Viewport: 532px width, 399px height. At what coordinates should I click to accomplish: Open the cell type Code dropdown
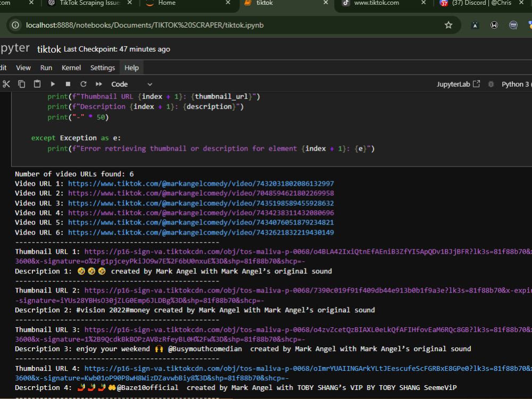point(131,84)
